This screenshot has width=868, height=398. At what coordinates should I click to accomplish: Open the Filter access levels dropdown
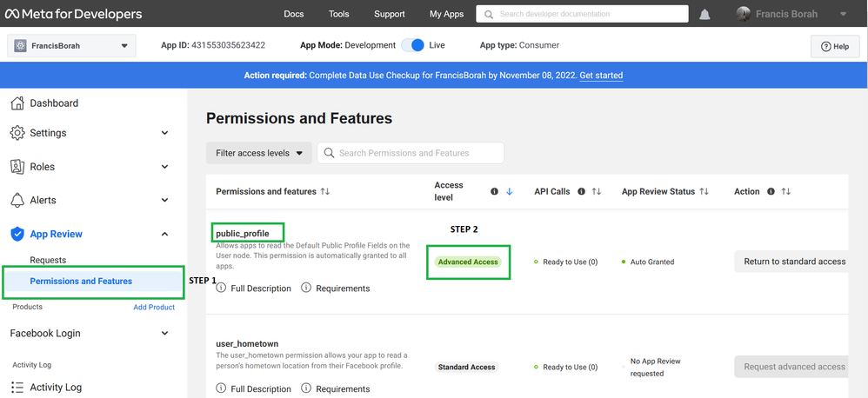(x=258, y=153)
